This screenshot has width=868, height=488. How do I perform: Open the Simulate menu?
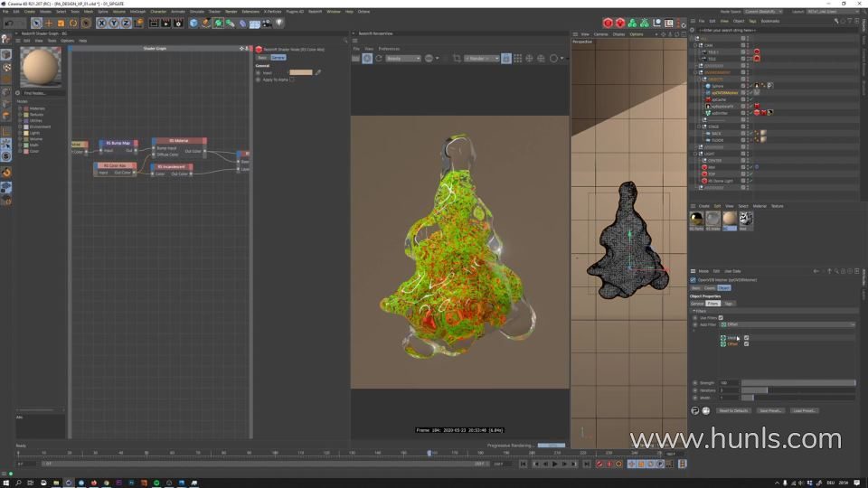tap(196, 11)
